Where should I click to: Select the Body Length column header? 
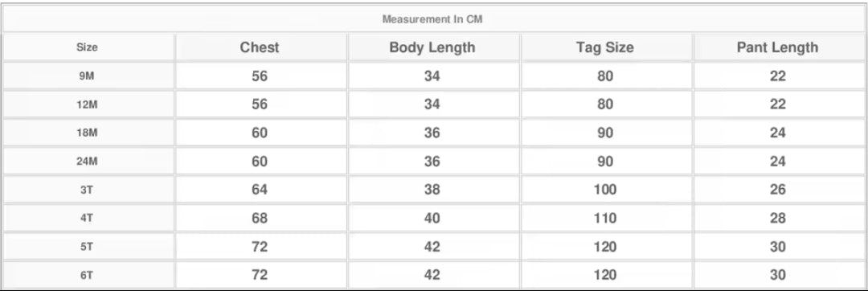pos(432,47)
